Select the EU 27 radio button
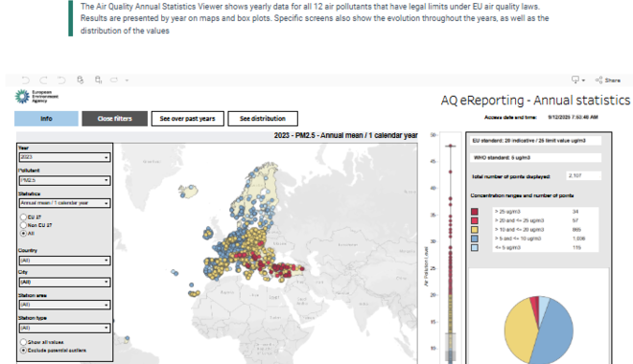This screenshot has width=633, height=364. point(23,216)
